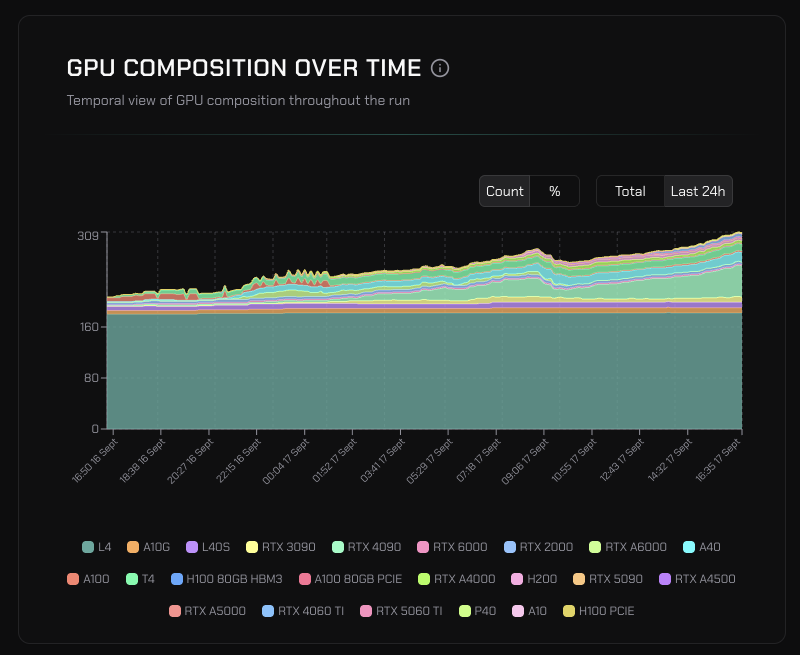Click the 16:35 17 Sept axis label

point(718,461)
